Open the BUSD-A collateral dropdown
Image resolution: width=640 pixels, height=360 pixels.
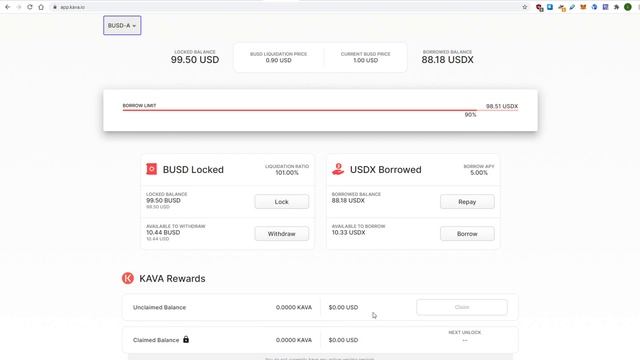(122, 25)
